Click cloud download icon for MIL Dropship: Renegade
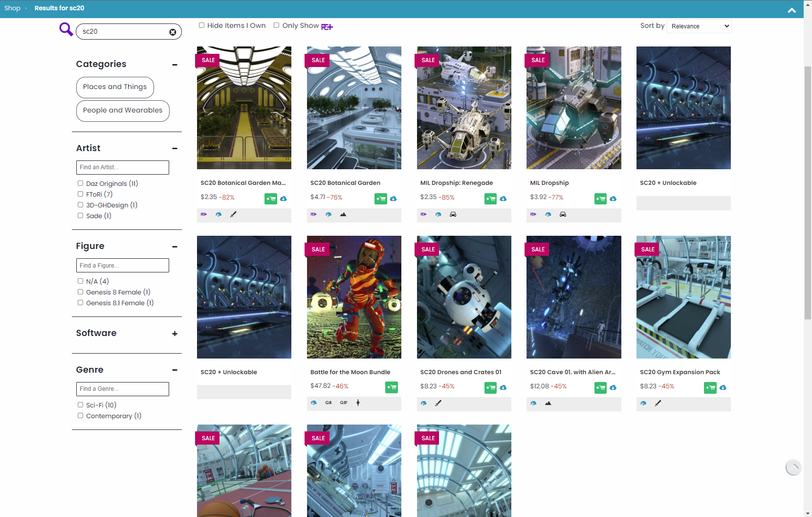Viewport: 812px width, 517px height. click(x=503, y=199)
